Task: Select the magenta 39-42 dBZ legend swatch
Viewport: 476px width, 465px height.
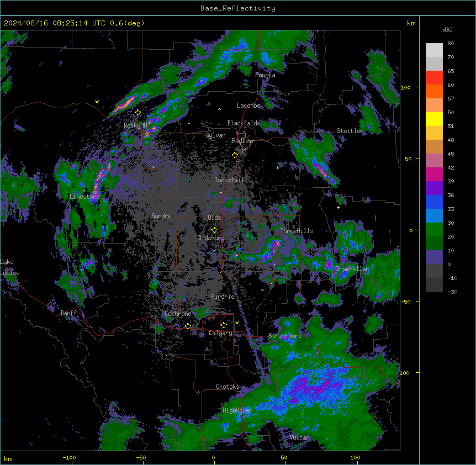Action: [434, 174]
